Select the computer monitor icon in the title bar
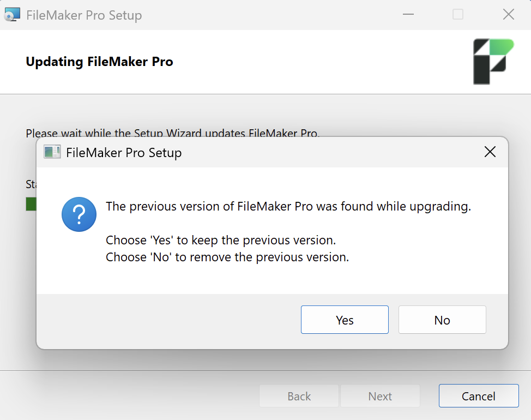531x420 pixels. pos(12,14)
